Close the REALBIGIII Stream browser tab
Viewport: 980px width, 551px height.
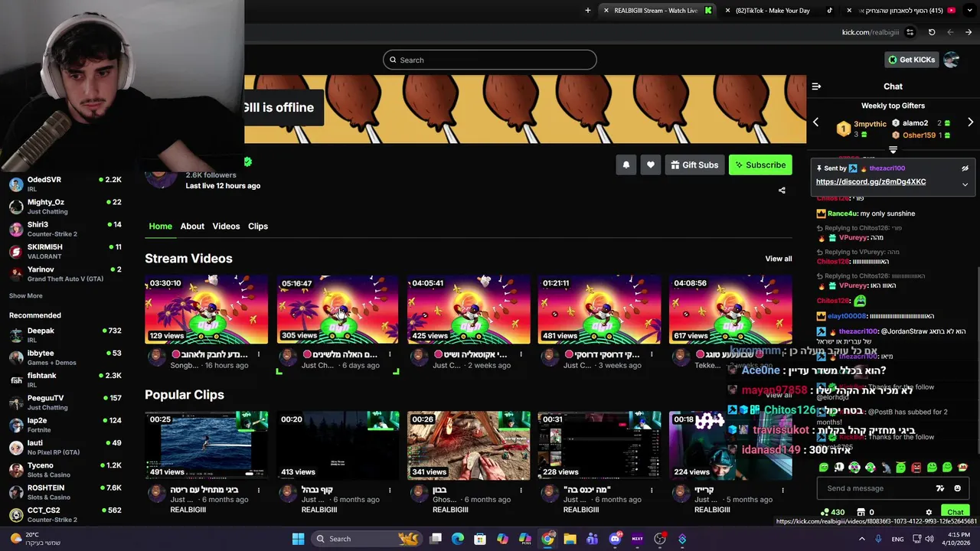606,11
